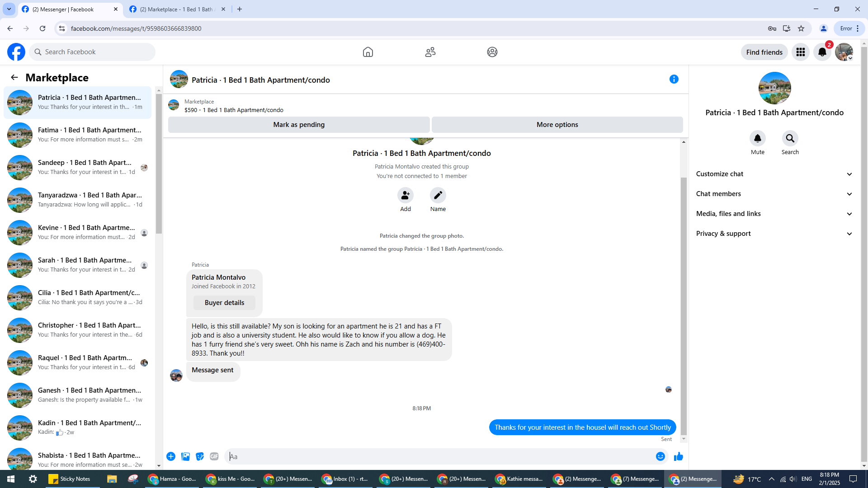
Task: Attach a photo using the image icon
Action: (185, 456)
